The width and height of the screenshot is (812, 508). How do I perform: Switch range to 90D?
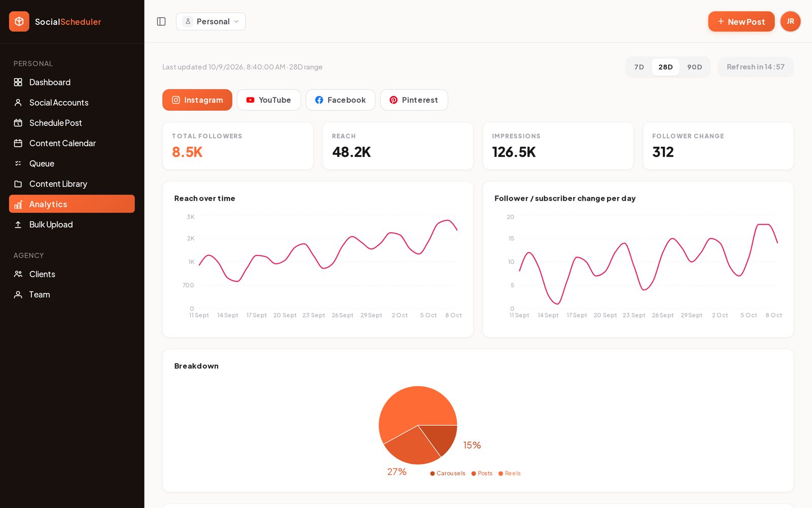click(695, 67)
